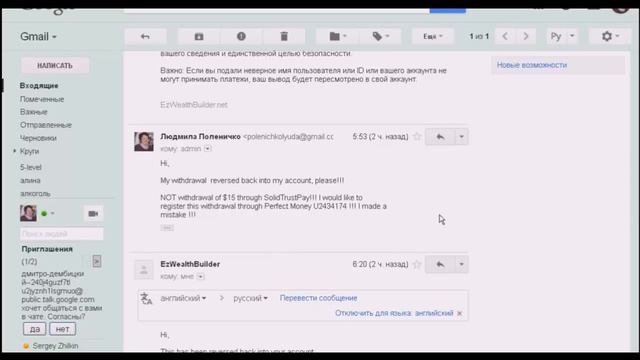Screen dimensions: 640x360
Task: Click the people search field
Action: click(62, 234)
